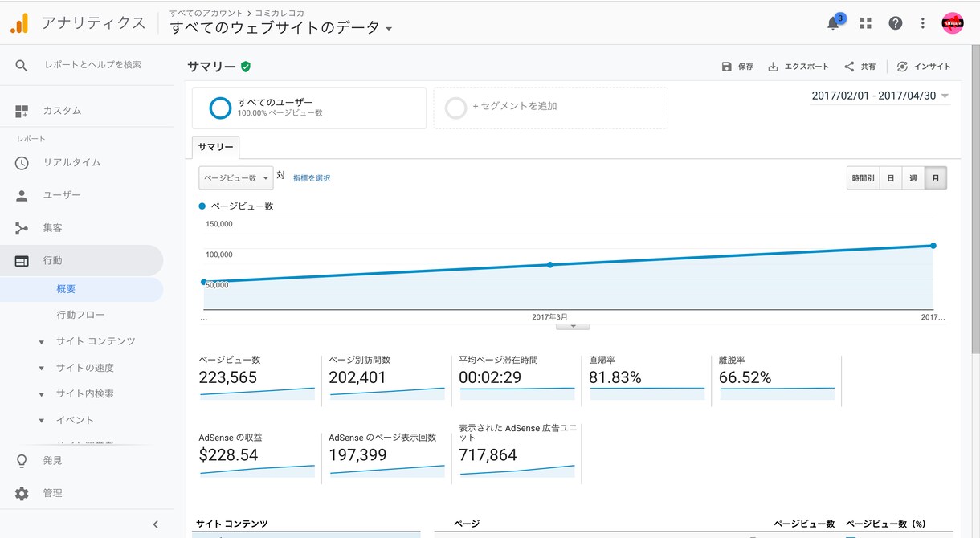Open the すべてのウェブサイトのデータ view selector

click(281, 28)
